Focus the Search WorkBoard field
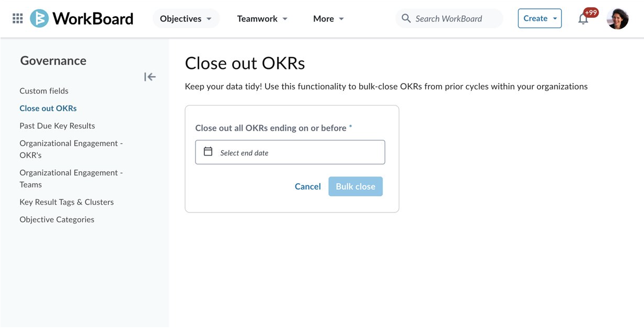Image resolution: width=644 pixels, height=332 pixels. click(x=450, y=19)
